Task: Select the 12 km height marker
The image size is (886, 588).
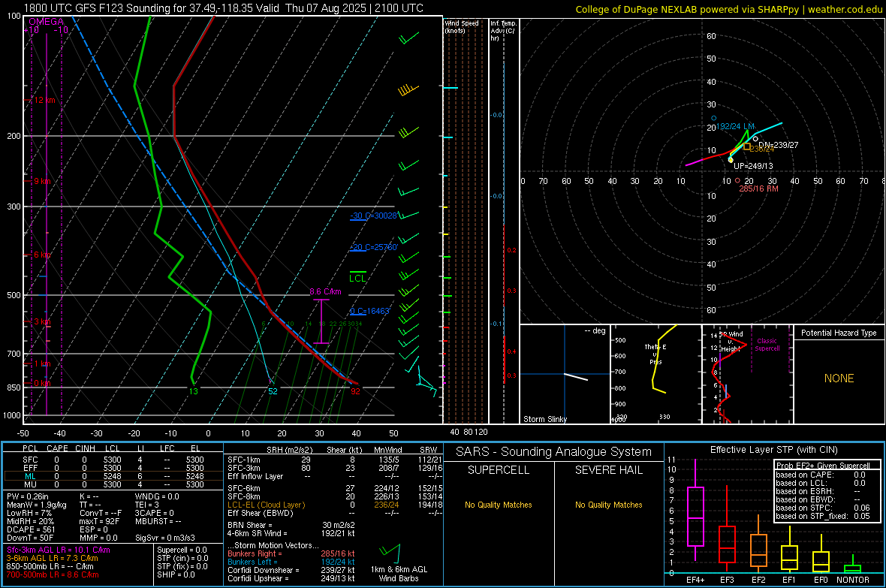Action: 44,100
